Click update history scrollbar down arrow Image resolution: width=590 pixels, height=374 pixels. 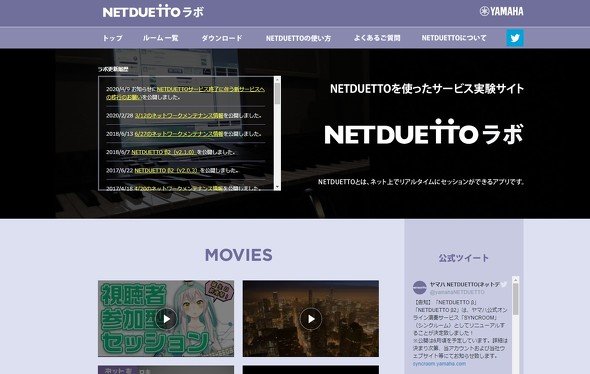click(x=278, y=187)
